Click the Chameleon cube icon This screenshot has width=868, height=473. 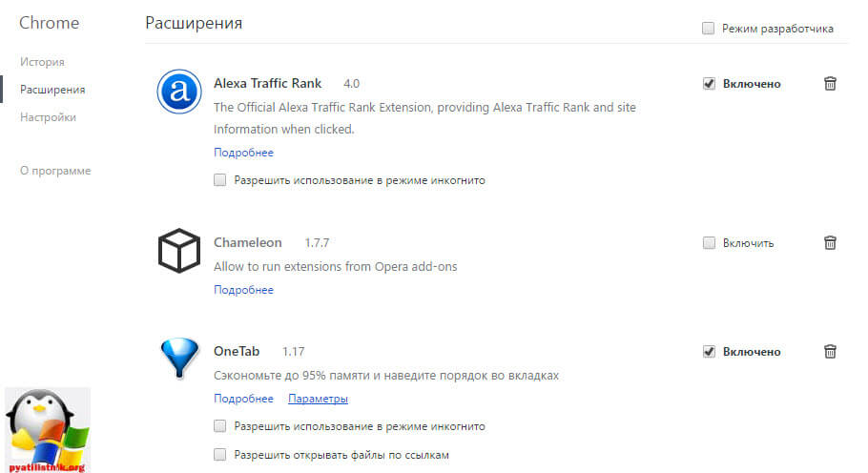(177, 252)
